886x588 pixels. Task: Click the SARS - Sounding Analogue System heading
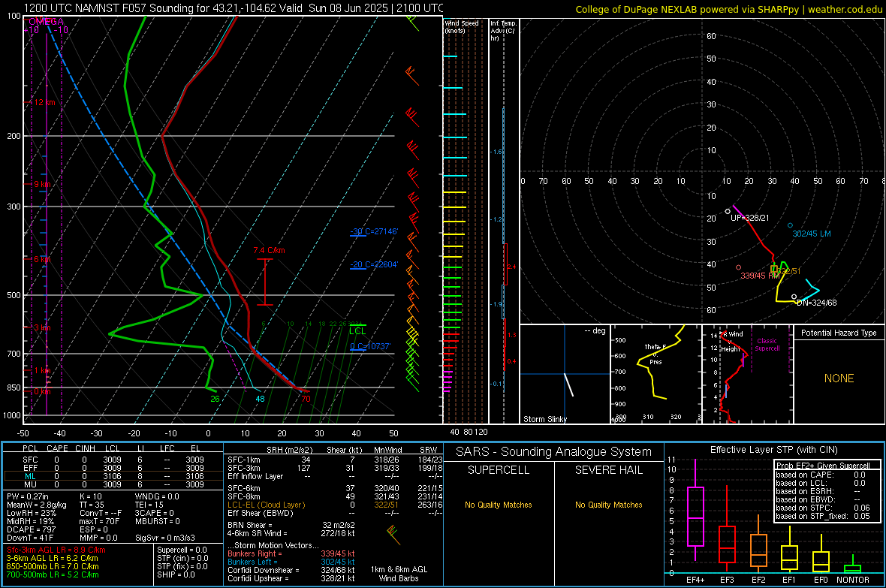point(553,452)
